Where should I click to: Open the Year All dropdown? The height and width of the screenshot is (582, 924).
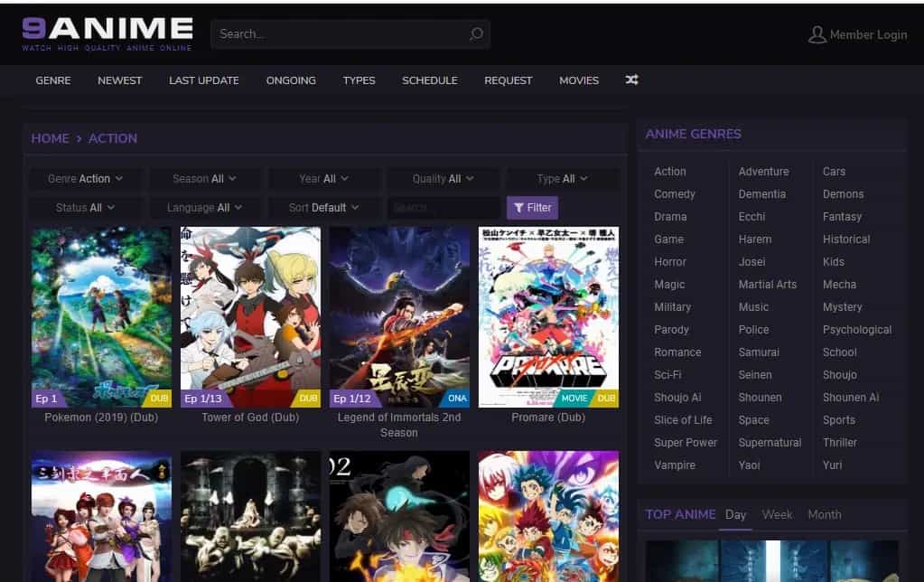point(324,179)
